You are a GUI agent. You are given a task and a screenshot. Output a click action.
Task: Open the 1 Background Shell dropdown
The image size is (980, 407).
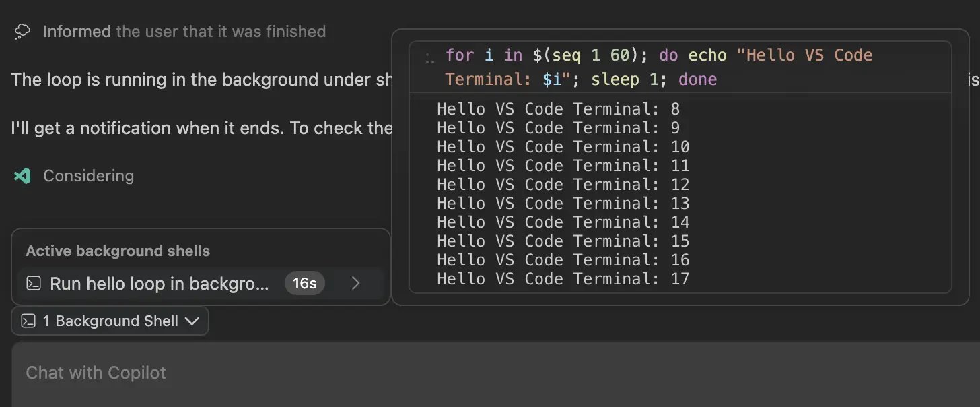pos(110,321)
